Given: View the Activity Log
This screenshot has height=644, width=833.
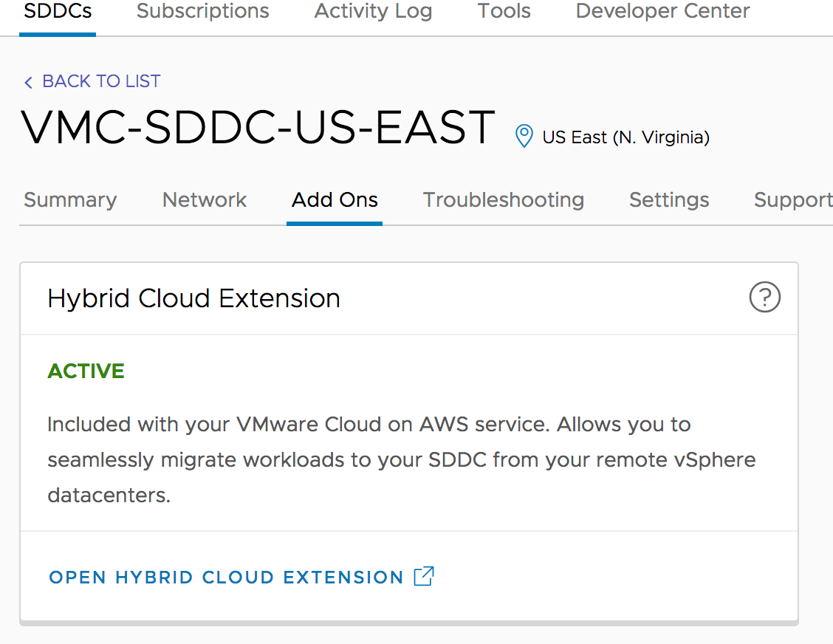Looking at the screenshot, I should click(x=372, y=11).
